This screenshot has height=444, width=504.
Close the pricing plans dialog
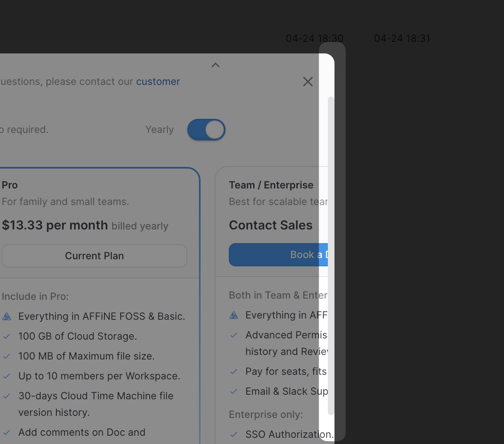(x=308, y=82)
